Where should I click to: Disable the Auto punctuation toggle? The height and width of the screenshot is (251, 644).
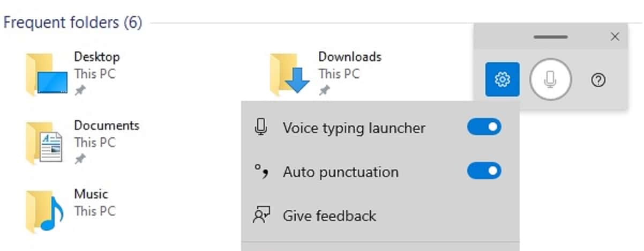tap(484, 171)
